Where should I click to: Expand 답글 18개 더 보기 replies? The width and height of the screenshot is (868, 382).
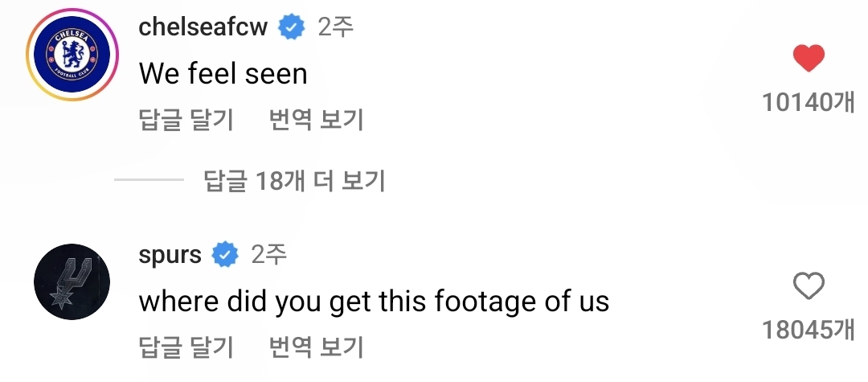point(295,181)
